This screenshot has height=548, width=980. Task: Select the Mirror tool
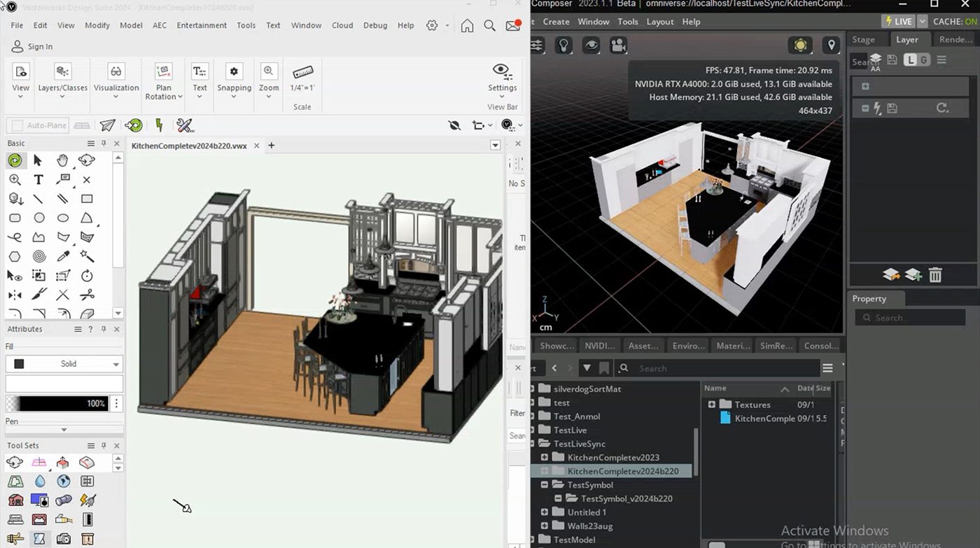click(15, 295)
